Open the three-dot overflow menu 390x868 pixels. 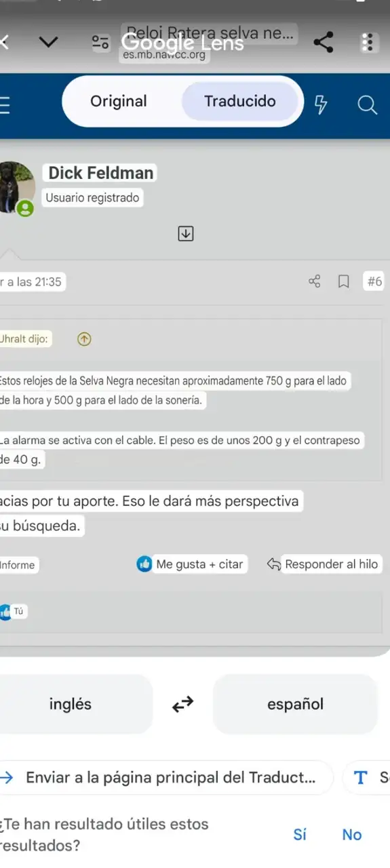pyautogui.click(x=368, y=42)
